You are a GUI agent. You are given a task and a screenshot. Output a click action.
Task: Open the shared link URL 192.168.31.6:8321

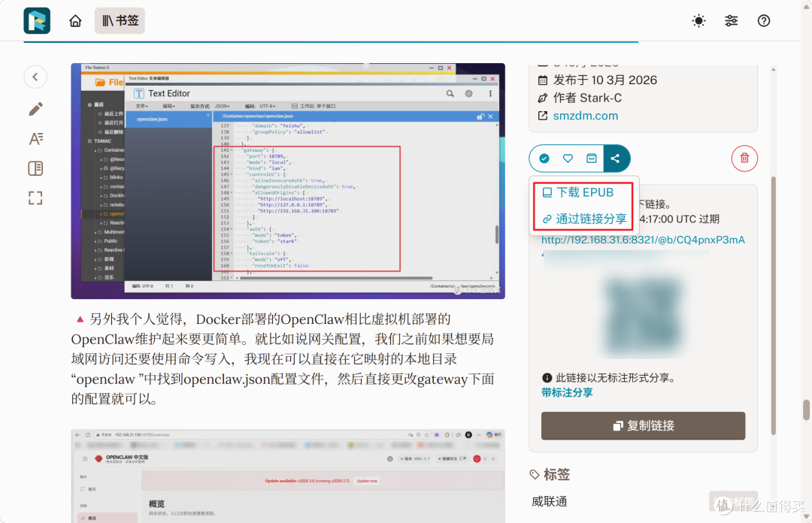643,240
